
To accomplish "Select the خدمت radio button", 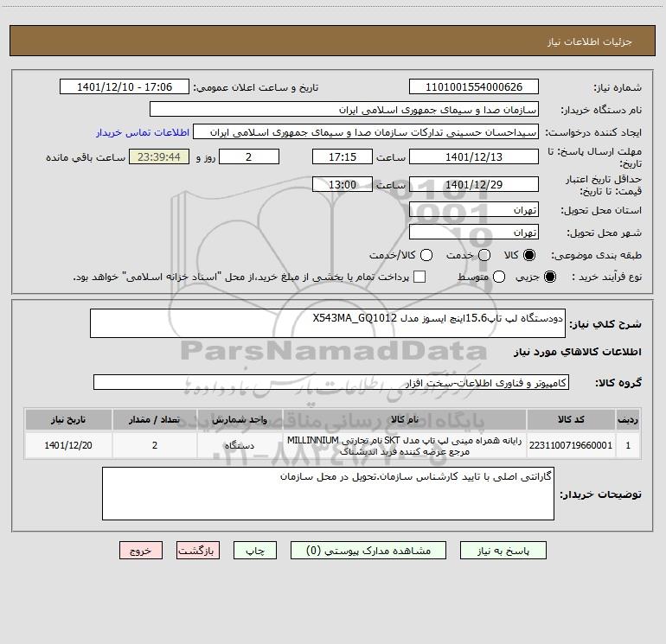I will tap(484, 255).
